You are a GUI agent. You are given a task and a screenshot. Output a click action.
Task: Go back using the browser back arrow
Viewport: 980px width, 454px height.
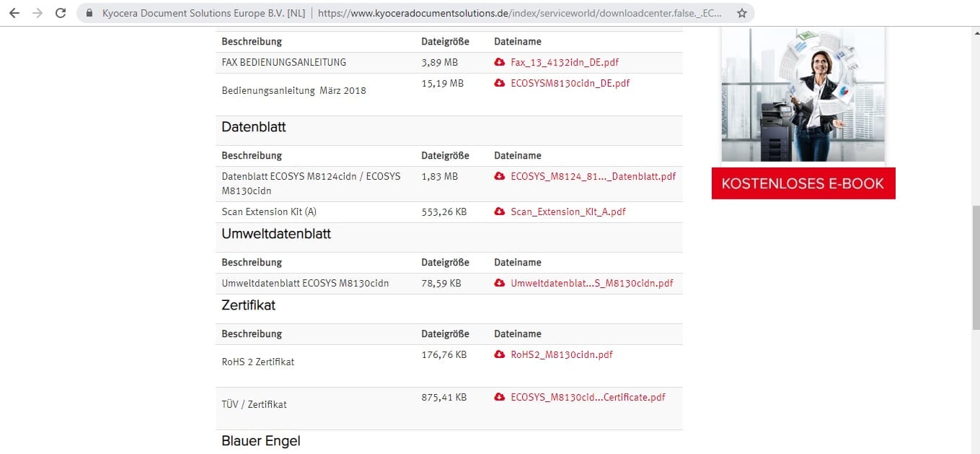pyautogui.click(x=14, y=13)
